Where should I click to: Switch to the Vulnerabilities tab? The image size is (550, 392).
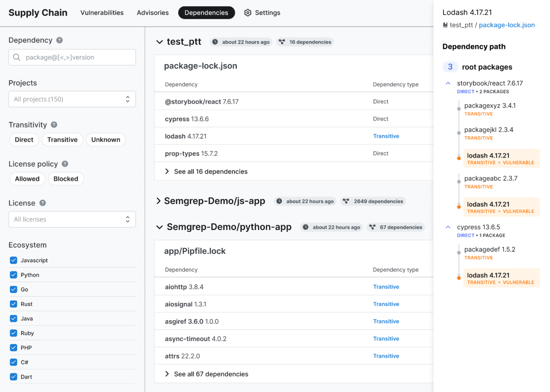click(102, 13)
